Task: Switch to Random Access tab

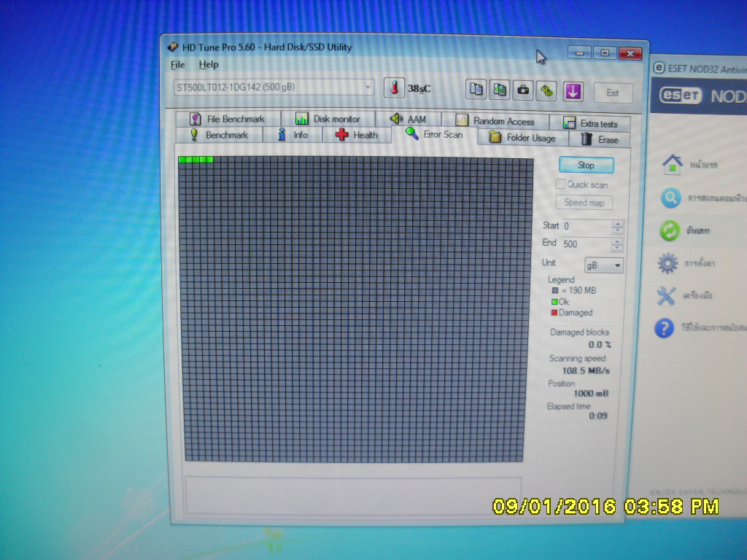Action: (x=495, y=121)
